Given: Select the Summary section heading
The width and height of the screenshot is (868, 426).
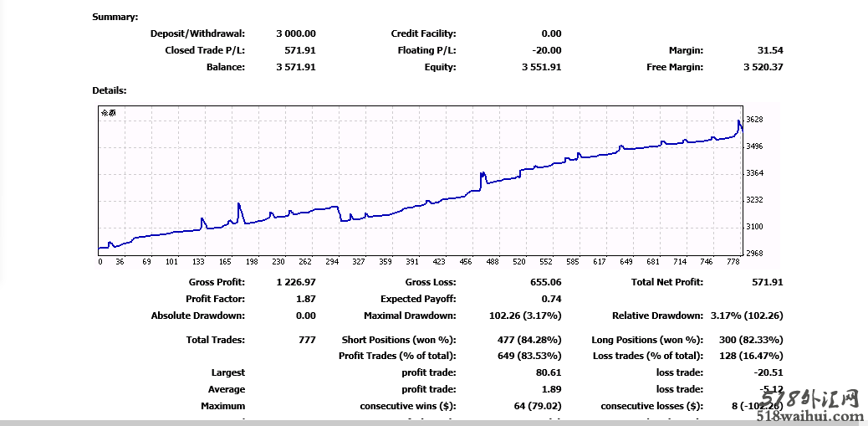Looking at the screenshot, I should coord(115,17).
